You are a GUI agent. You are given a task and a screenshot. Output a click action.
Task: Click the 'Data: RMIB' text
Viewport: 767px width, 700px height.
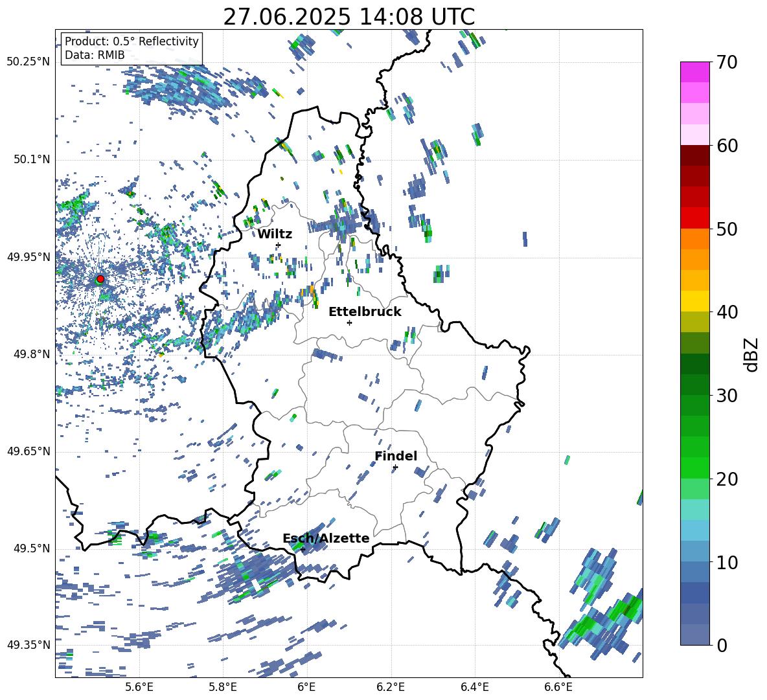click(95, 55)
